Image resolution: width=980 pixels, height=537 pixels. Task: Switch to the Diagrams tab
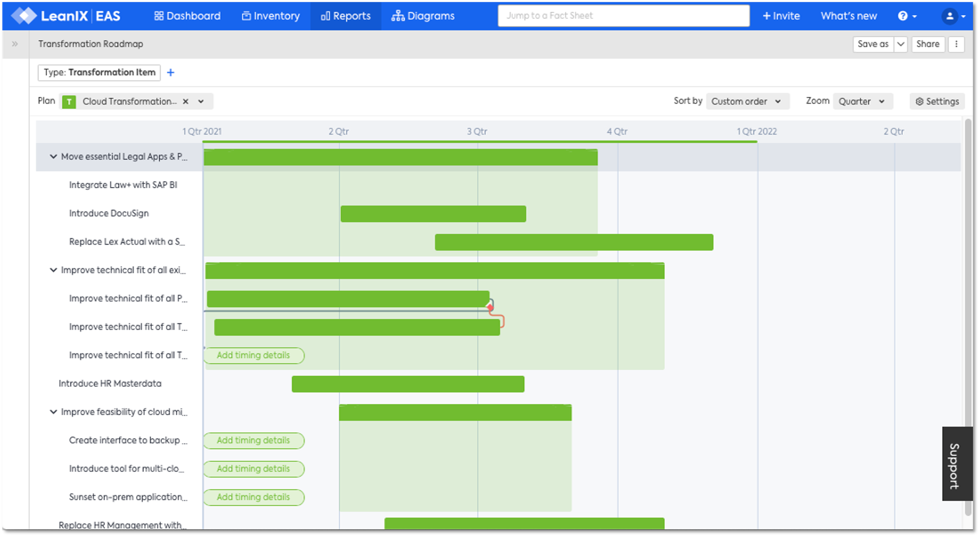tap(423, 16)
